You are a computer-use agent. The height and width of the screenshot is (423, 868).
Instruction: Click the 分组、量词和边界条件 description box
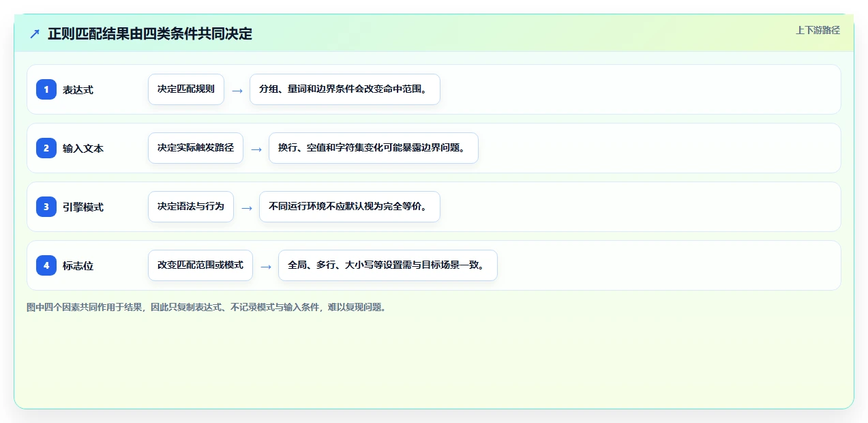point(345,89)
